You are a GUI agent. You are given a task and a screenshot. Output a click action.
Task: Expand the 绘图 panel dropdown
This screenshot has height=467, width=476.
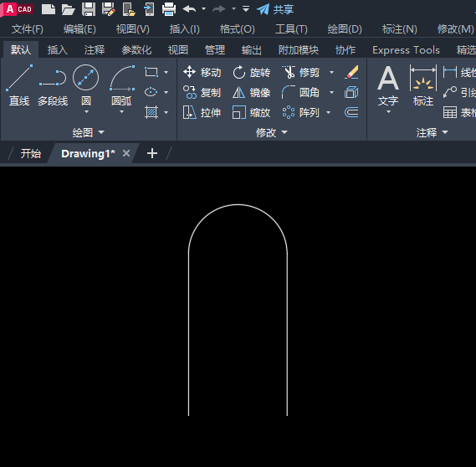coord(89,132)
